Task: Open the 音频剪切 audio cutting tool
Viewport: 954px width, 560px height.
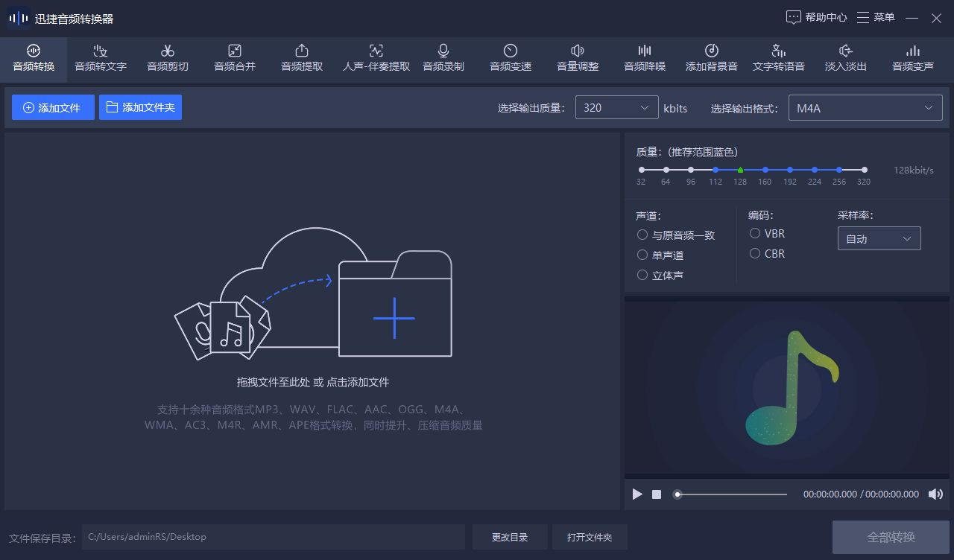Action: pos(167,59)
